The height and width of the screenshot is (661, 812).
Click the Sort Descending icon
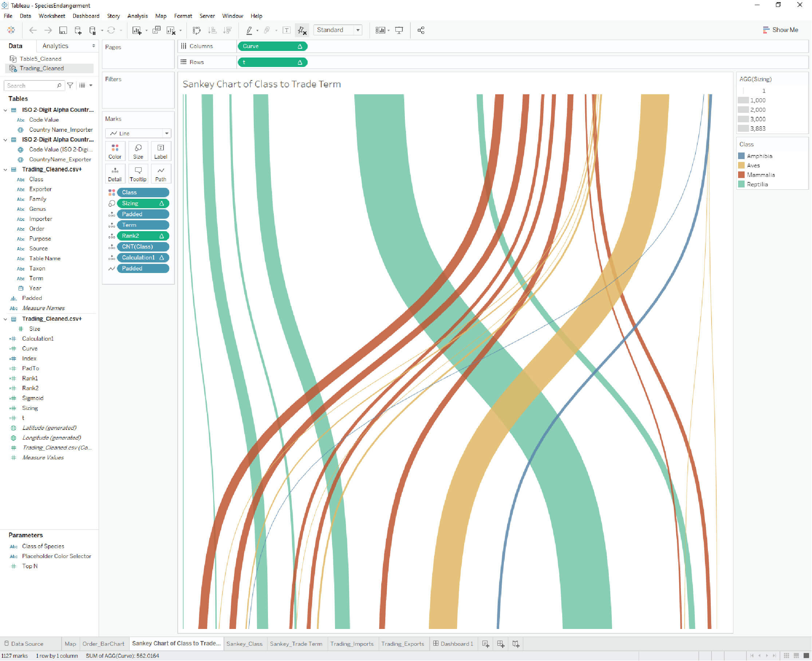point(227,30)
